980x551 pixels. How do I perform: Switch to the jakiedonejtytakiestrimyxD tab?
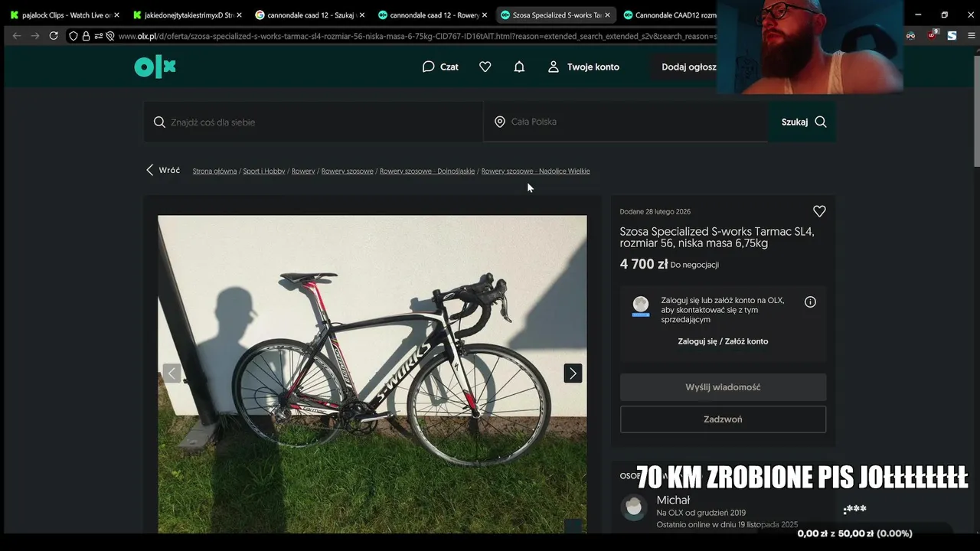(187, 15)
